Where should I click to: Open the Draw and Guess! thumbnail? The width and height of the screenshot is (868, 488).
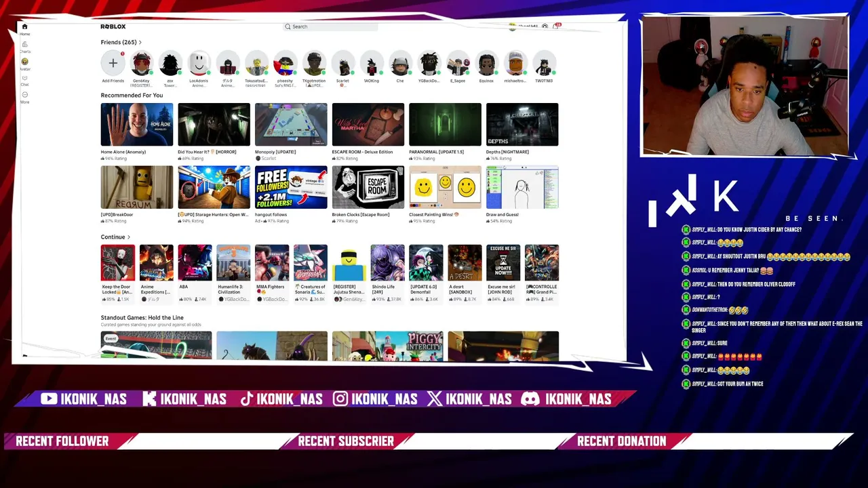click(x=522, y=187)
